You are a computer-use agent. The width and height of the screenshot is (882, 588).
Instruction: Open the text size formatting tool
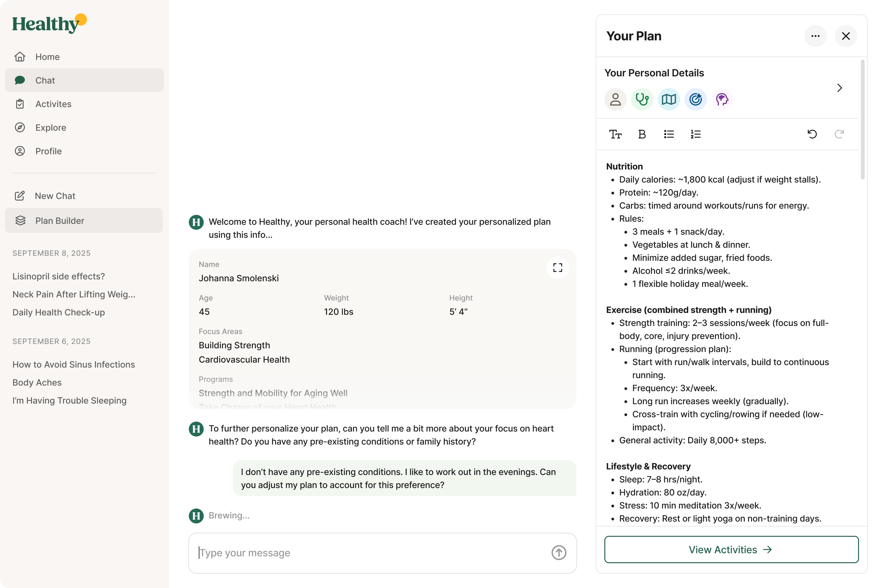pos(615,134)
